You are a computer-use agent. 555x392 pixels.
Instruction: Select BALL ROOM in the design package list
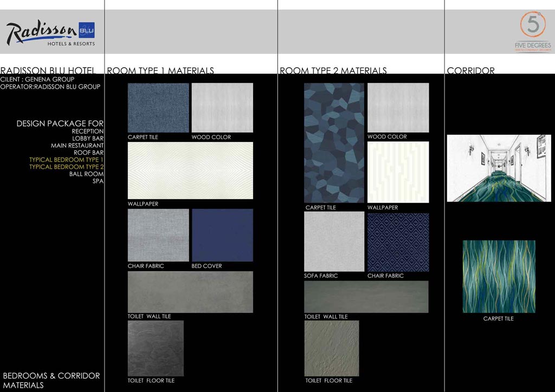point(86,174)
